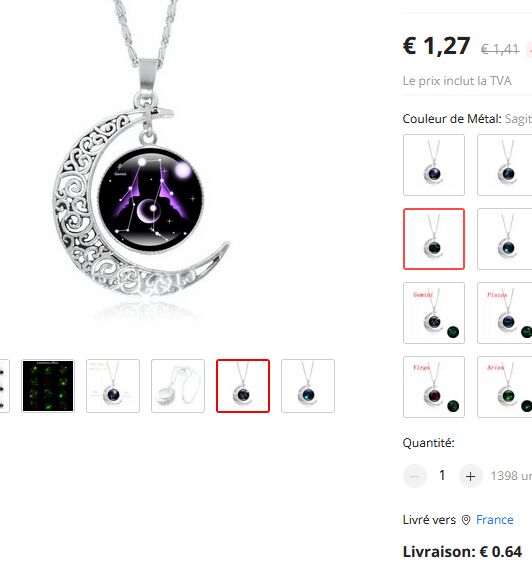
Task: Select the Pisces labeled necklace variant
Action: point(504,313)
